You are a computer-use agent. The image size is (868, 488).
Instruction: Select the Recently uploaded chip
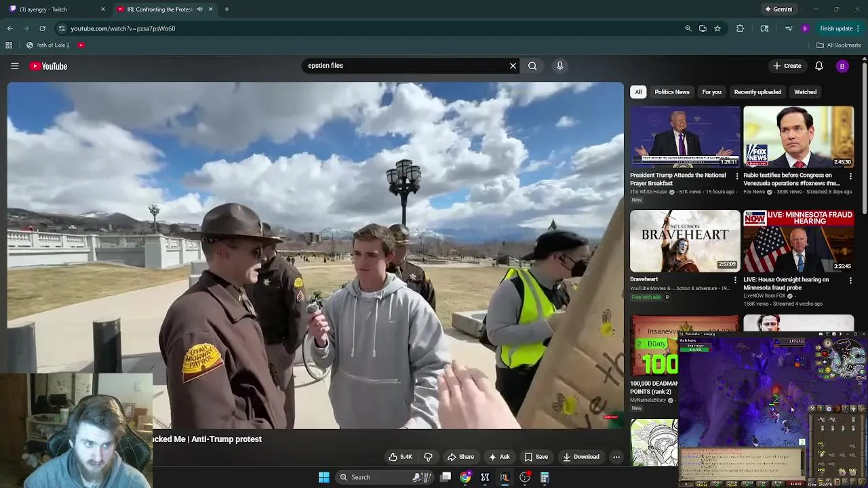(x=757, y=91)
